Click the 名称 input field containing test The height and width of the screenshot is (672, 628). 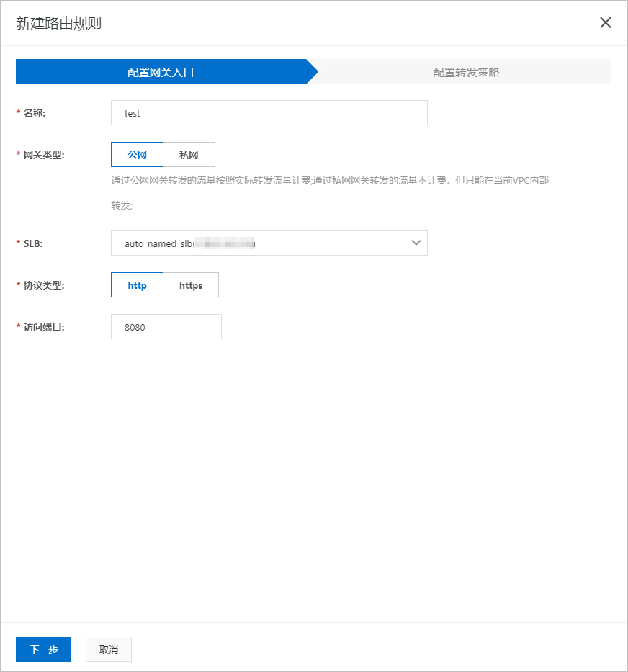coord(269,113)
